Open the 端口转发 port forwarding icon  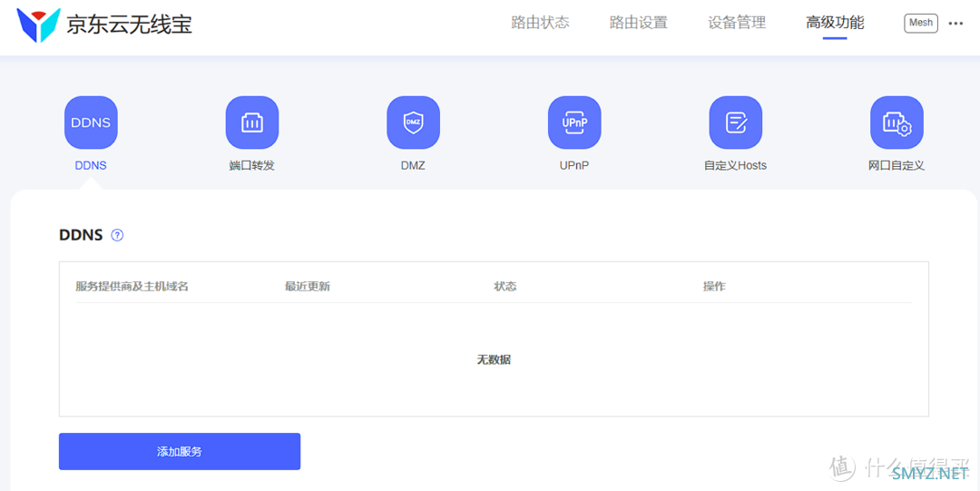[x=252, y=123]
